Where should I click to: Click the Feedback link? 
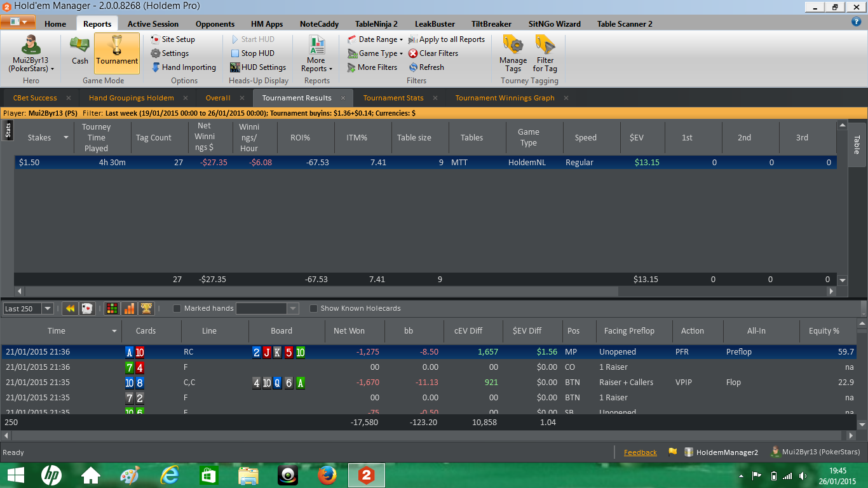[x=641, y=452]
